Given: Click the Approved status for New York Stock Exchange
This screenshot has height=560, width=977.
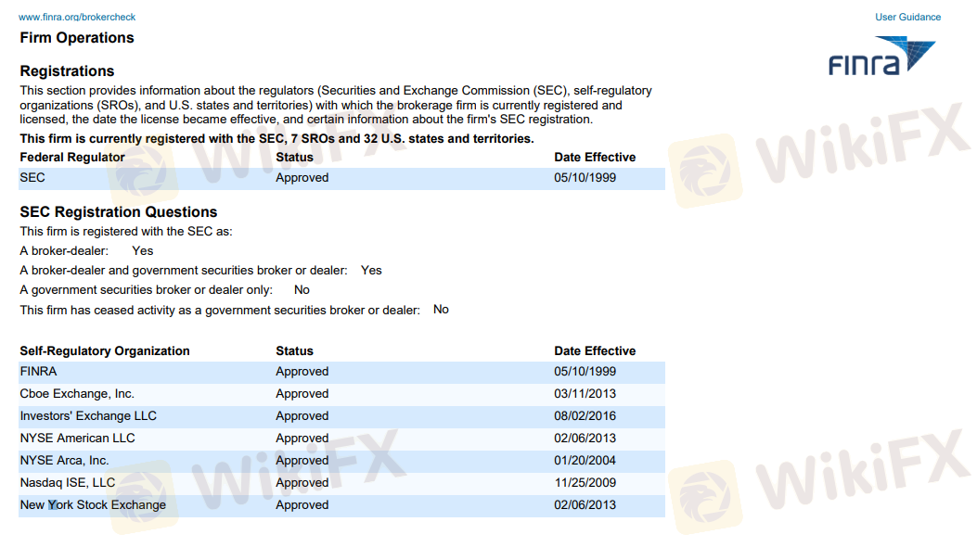Looking at the screenshot, I should [x=302, y=505].
